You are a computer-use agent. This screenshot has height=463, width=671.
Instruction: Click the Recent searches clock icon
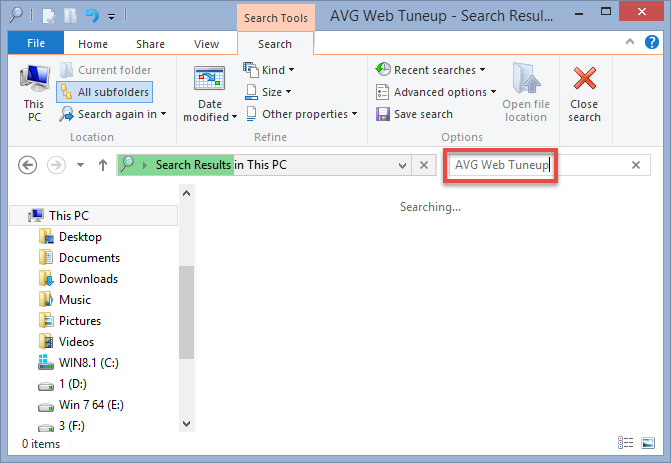coord(383,69)
